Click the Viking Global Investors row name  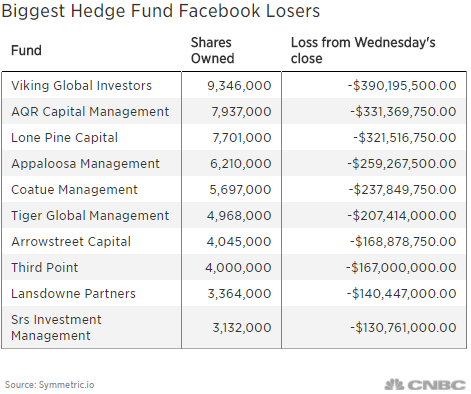pyautogui.click(x=81, y=86)
